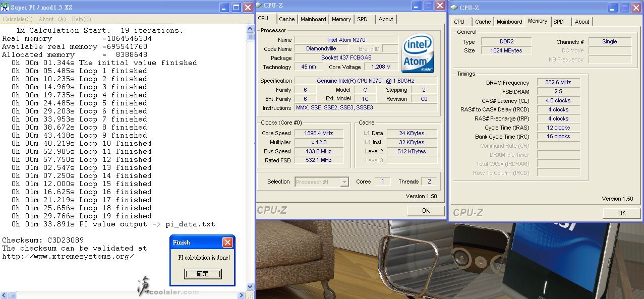The width and height of the screenshot is (644, 299).
Task: Select Memory tab in second CPU-Z window
Action: click(x=538, y=21)
